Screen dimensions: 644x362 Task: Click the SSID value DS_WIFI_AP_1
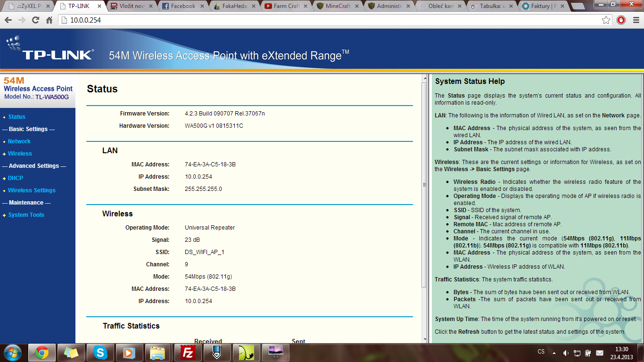205,252
